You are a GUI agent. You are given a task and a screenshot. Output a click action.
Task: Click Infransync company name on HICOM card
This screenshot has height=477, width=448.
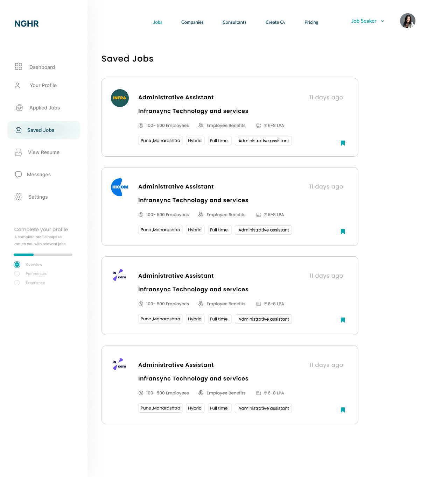193,200
